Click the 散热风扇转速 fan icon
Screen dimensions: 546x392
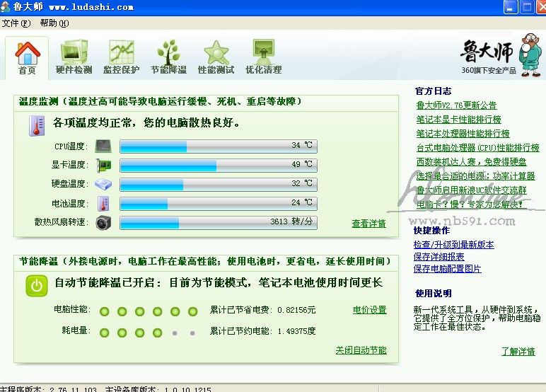tap(103, 222)
